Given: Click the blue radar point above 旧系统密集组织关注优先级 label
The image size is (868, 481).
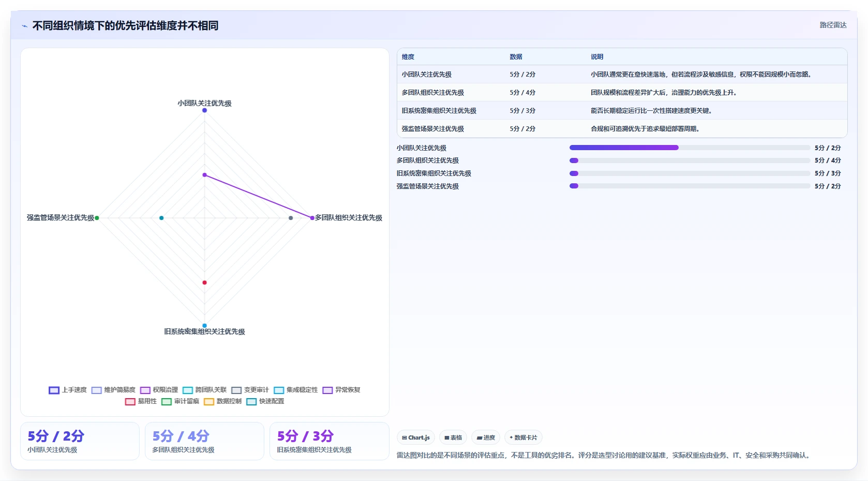Looking at the screenshot, I should [x=204, y=326].
